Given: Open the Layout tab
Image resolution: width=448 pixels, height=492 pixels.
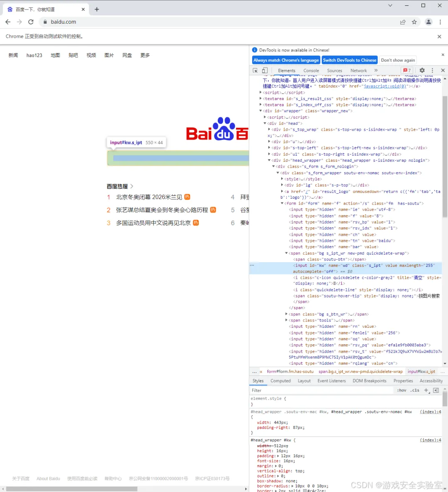Looking at the screenshot, I should coord(304,380).
